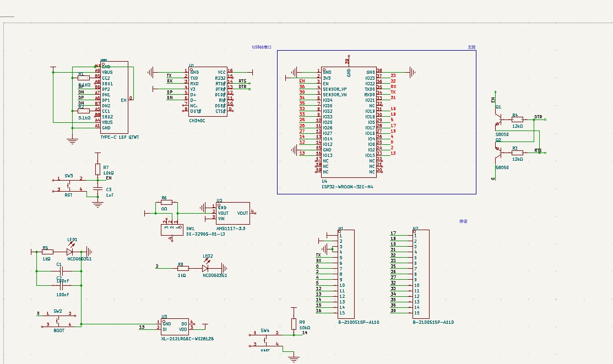Select transistor Q1 S8050 symbol
The width and height of the screenshot is (613, 364).
pyautogui.click(x=499, y=118)
